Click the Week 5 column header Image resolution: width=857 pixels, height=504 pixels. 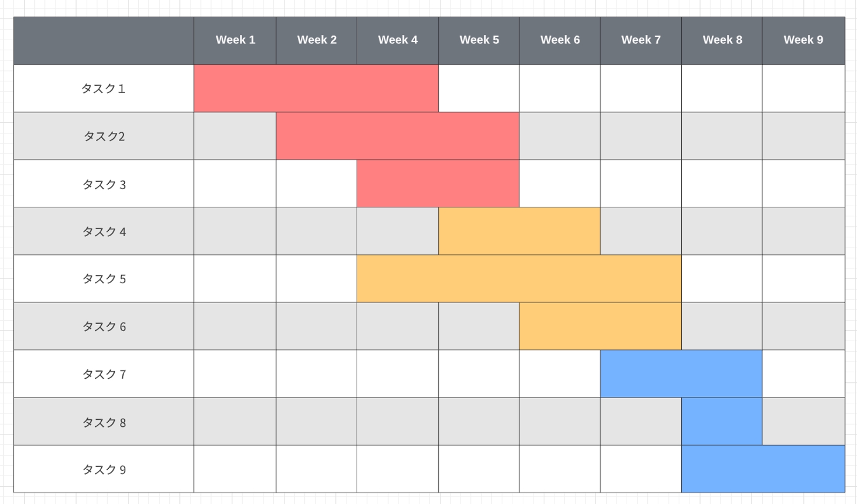click(479, 40)
